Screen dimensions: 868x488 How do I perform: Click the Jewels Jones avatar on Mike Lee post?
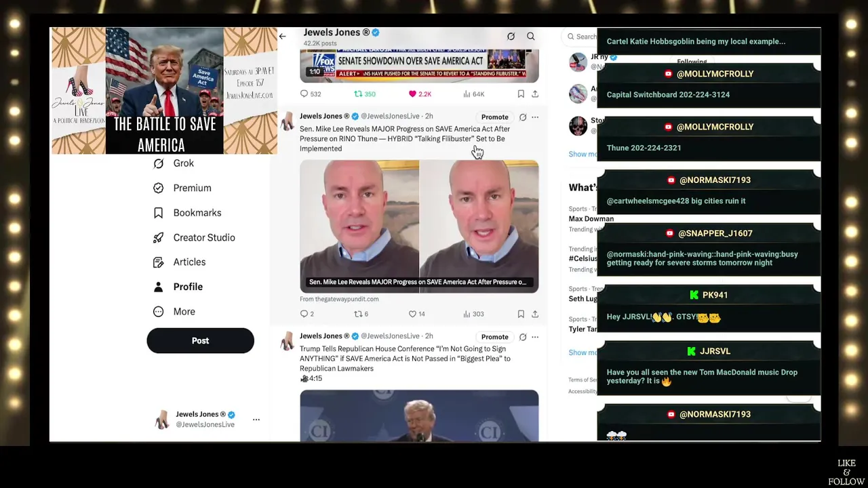(x=288, y=121)
